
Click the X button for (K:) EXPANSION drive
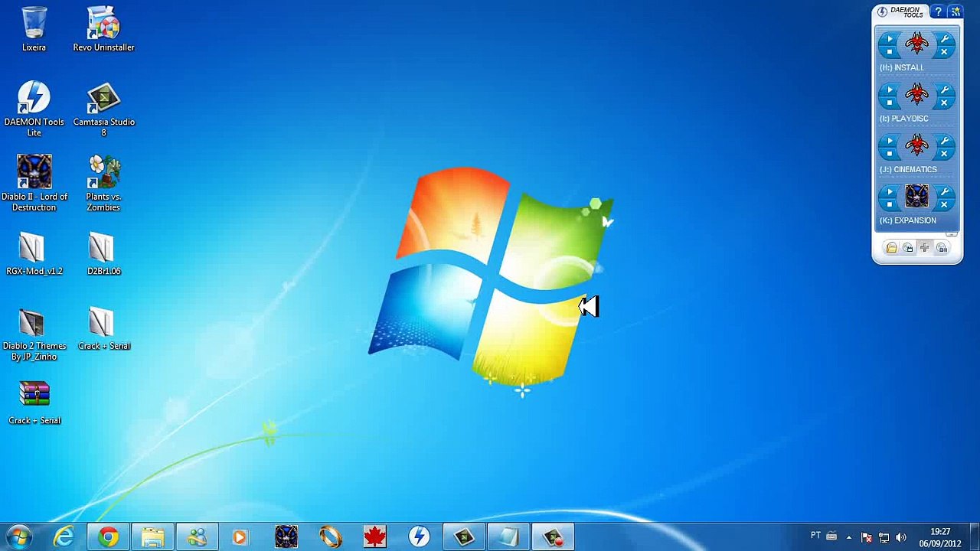tap(945, 205)
